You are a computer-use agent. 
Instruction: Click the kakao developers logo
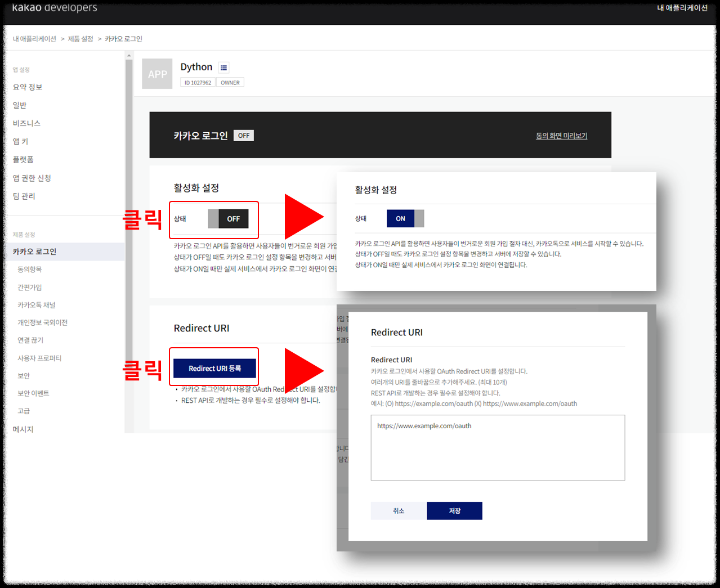(x=55, y=7)
